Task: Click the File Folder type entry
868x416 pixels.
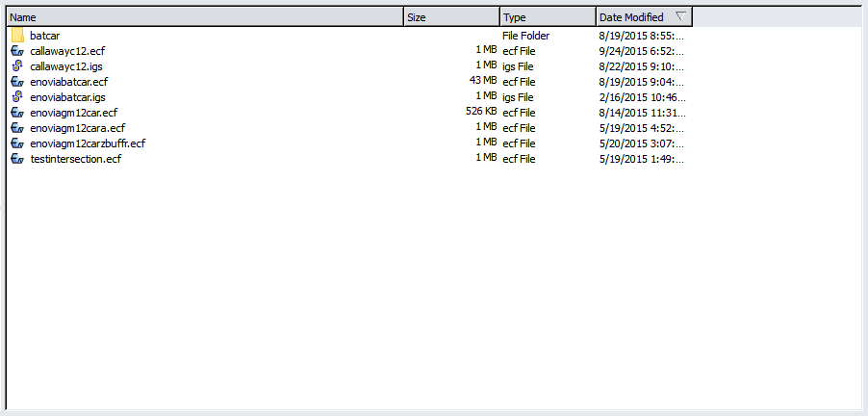Action: pyautogui.click(x=525, y=36)
